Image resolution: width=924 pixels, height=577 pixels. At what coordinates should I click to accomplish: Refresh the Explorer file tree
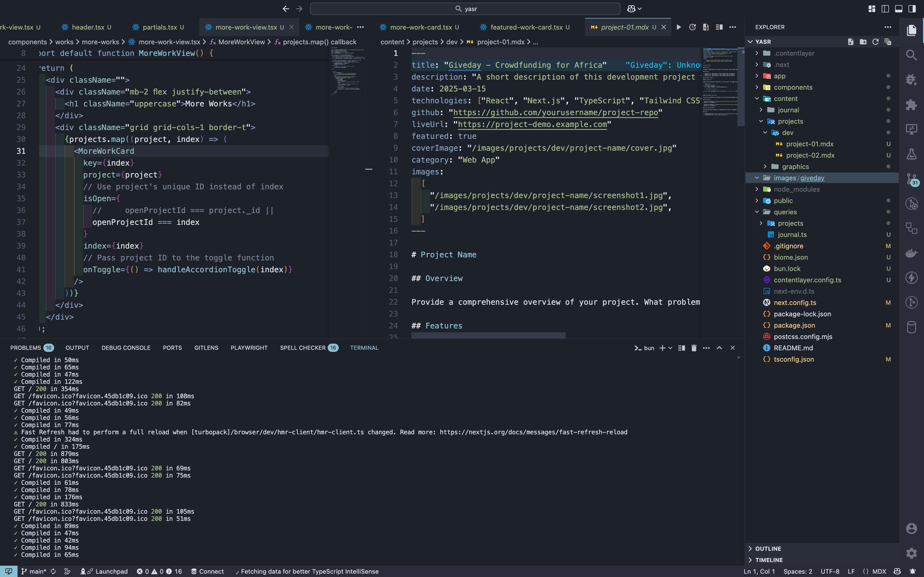876,41
